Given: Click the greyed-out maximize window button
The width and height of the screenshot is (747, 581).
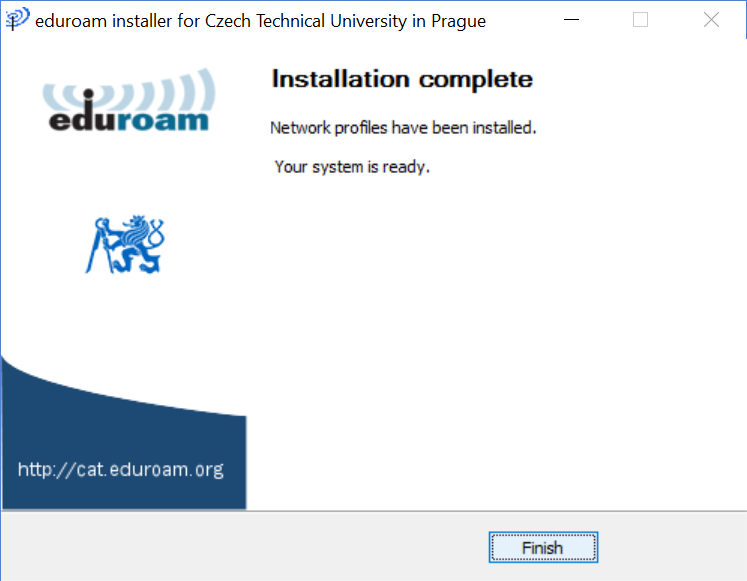Looking at the screenshot, I should click(x=640, y=20).
